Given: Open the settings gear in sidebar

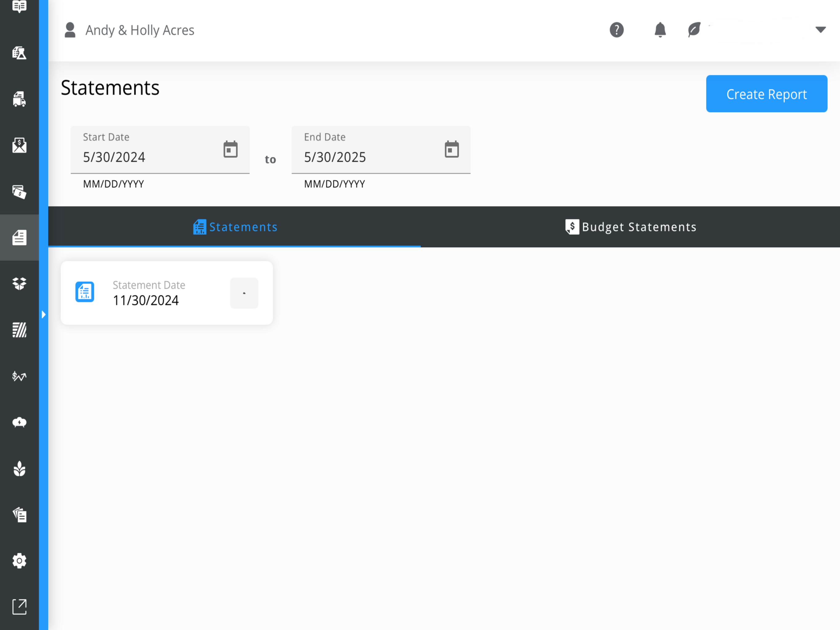Looking at the screenshot, I should 19,561.
